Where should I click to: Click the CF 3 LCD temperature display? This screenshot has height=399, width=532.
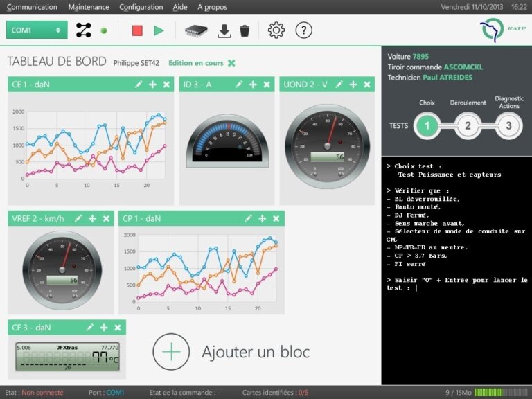(x=67, y=357)
